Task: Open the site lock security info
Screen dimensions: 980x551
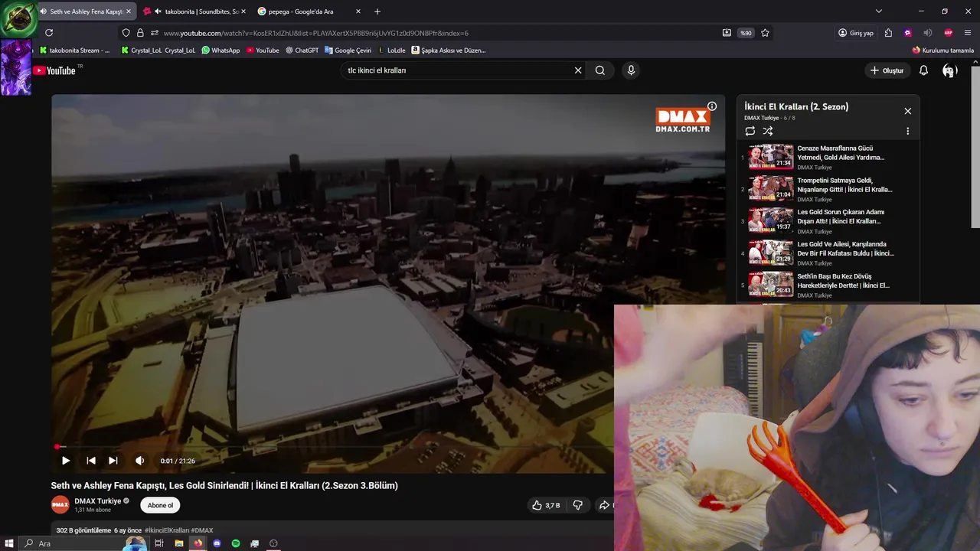Action: [140, 33]
